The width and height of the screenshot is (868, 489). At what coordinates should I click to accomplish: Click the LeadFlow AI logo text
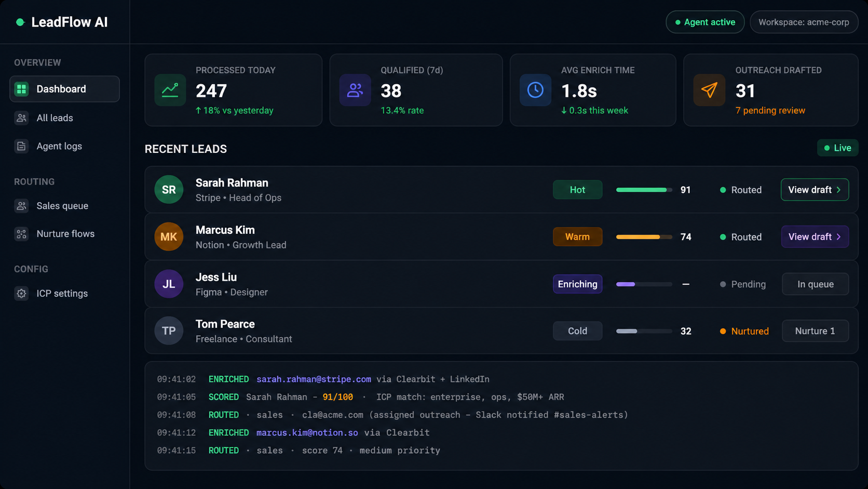[x=70, y=22]
